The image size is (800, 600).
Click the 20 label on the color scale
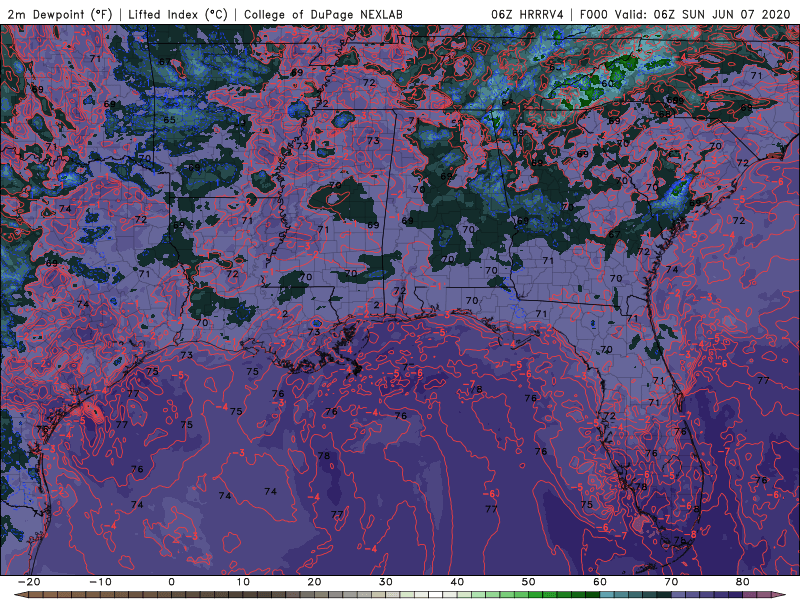[314, 582]
